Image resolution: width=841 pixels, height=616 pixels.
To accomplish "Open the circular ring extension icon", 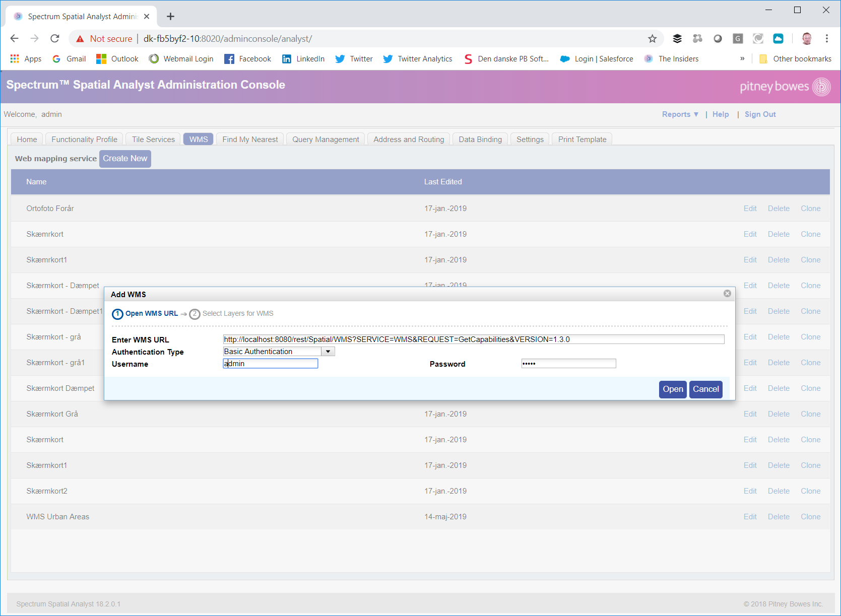I will 718,38.
